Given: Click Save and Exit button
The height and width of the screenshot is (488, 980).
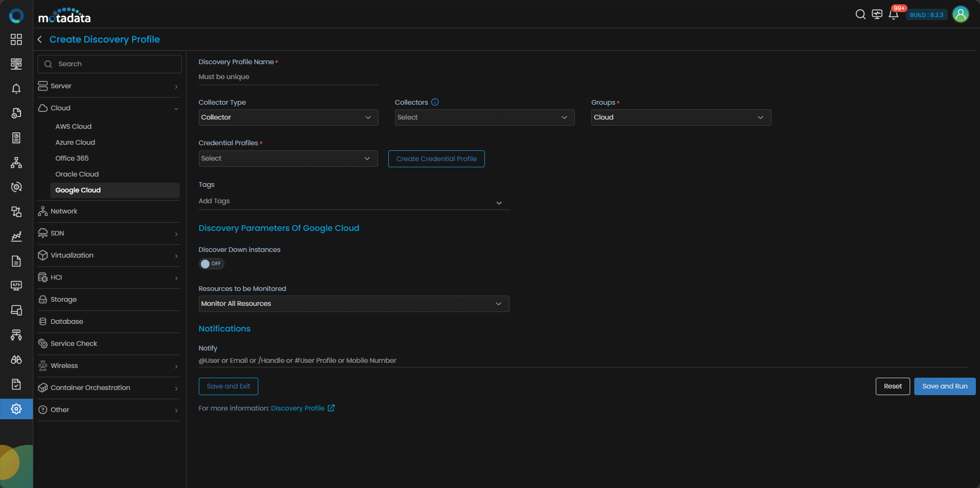Looking at the screenshot, I should (229, 386).
